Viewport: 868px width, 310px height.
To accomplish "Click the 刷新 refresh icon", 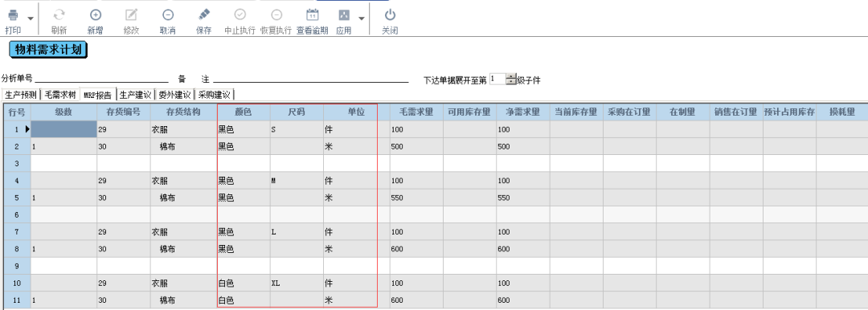I will click(x=59, y=15).
